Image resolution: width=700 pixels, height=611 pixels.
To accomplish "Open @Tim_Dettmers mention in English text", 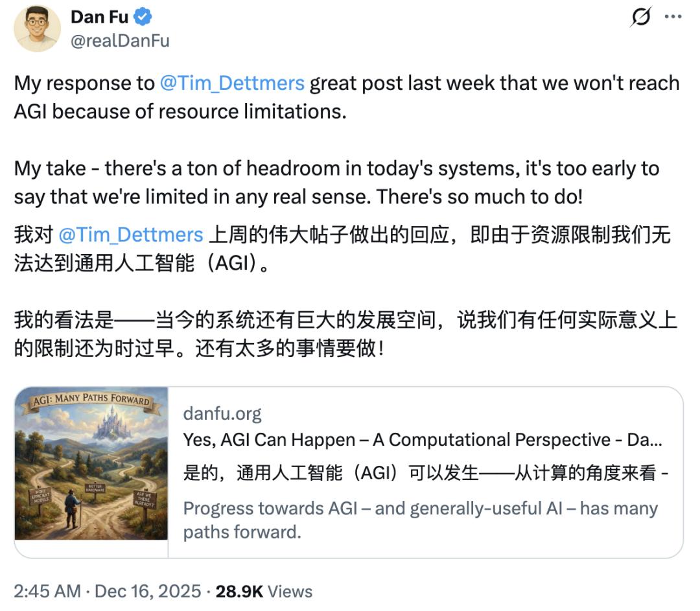I will 232,84.
